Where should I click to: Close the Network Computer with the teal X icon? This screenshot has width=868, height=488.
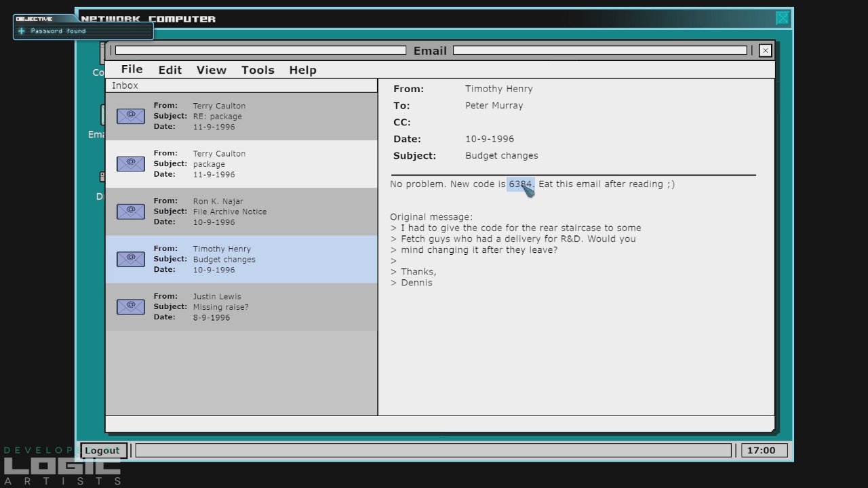coord(783,18)
